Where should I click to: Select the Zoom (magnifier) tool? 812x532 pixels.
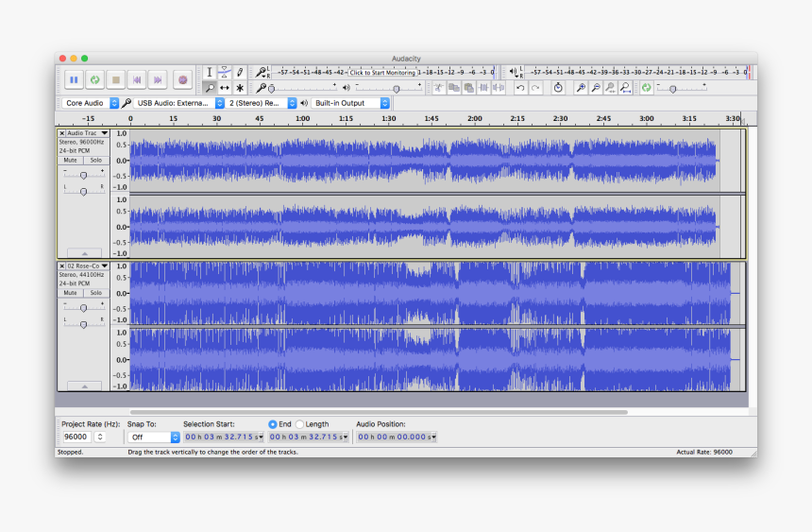click(x=210, y=88)
